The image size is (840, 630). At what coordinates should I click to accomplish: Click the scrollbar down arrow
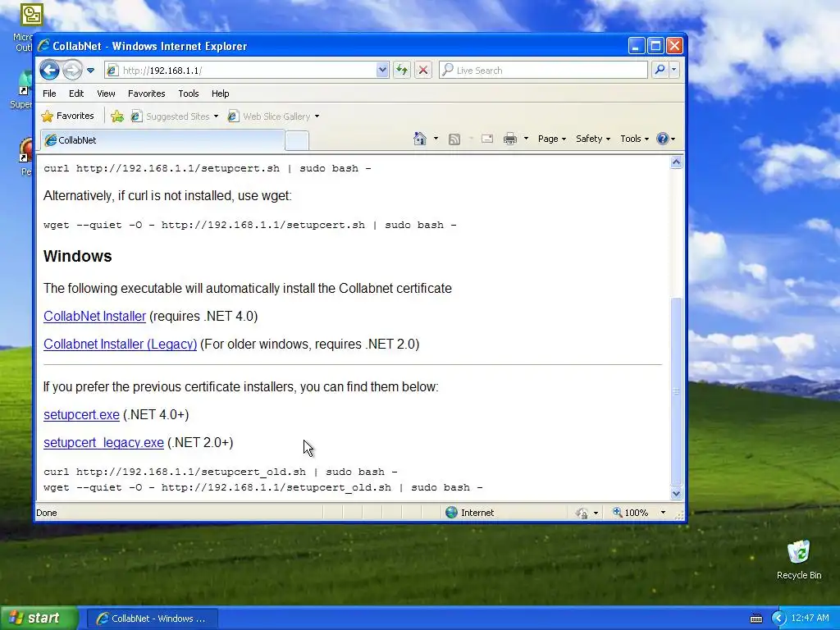[x=676, y=493]
